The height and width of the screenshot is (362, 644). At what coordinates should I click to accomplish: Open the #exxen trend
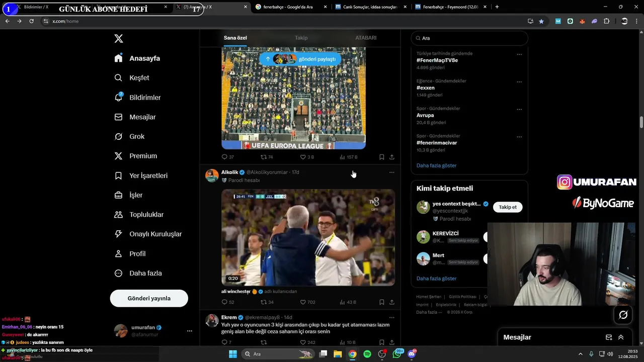426,88
